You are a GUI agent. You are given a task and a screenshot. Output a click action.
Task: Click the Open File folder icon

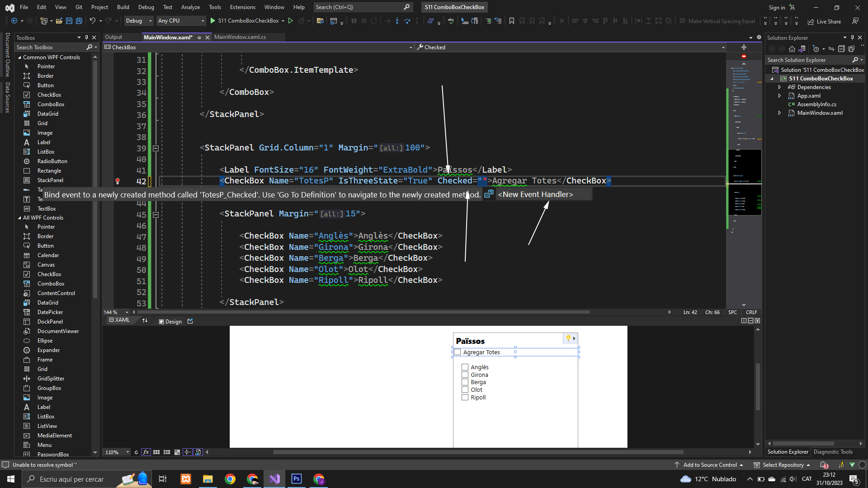point(59,21)
